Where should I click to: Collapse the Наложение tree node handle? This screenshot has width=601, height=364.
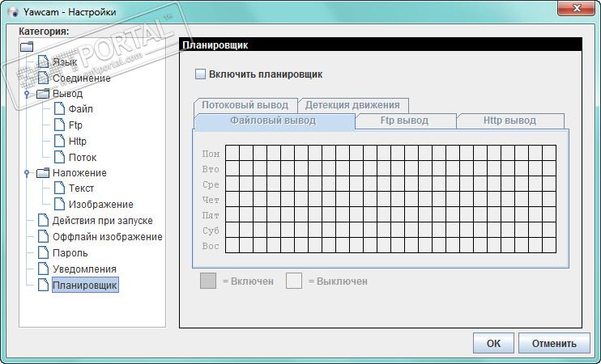27,173
